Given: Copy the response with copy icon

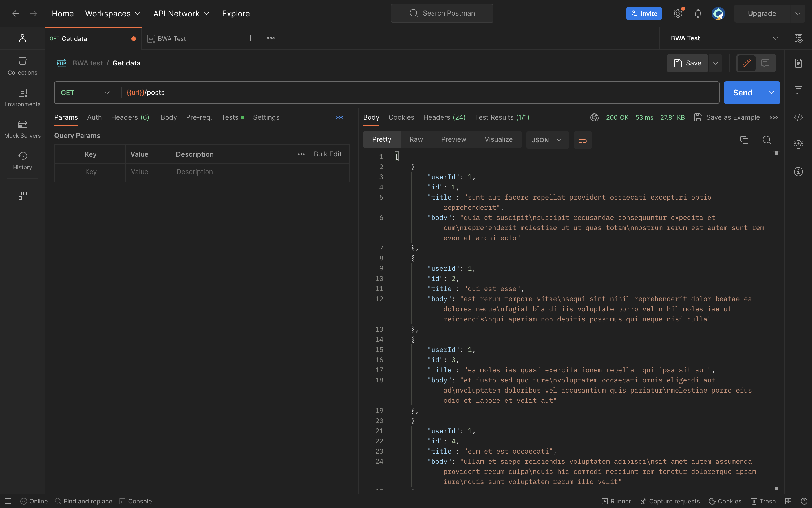Looking at the screenshot, I should 744,140.
